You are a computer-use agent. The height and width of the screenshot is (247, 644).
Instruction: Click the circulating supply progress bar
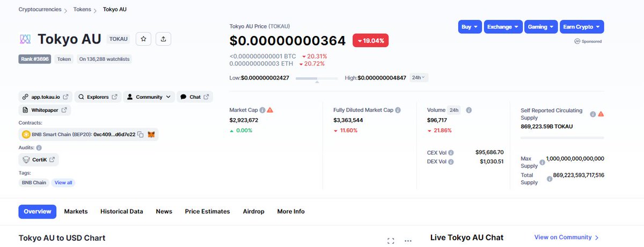(562, 137)
